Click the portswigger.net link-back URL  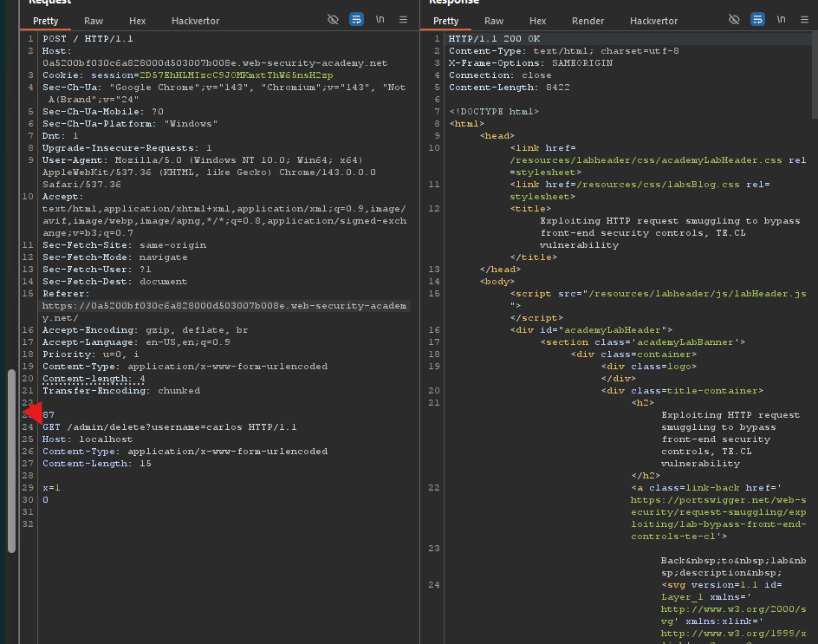(718, 518)
